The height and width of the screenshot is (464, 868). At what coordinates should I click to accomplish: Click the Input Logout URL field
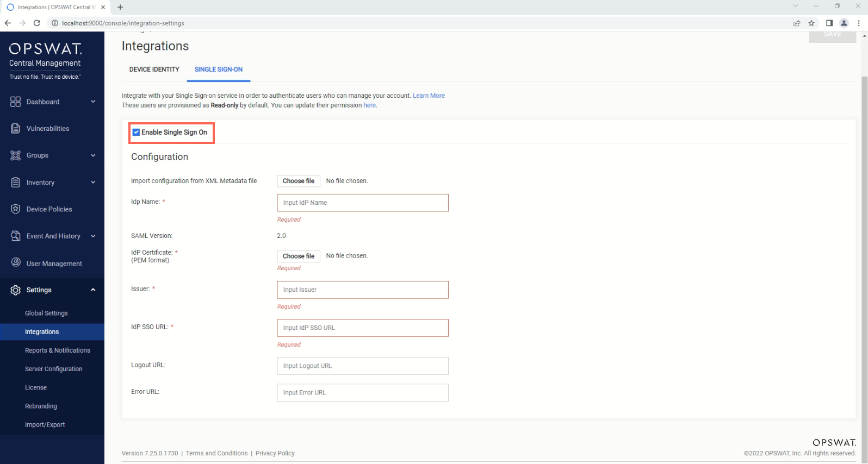point(363,366)
